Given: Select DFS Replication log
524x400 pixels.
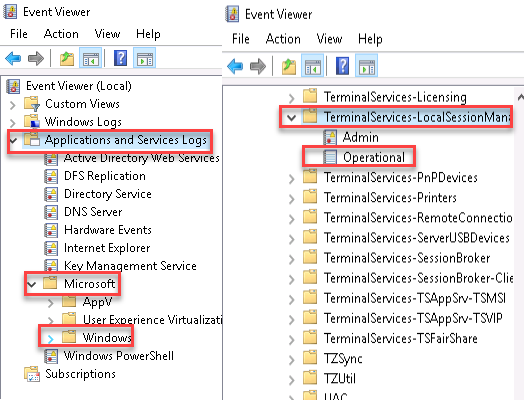Looking at the screenshot, I should pos(105,176).
